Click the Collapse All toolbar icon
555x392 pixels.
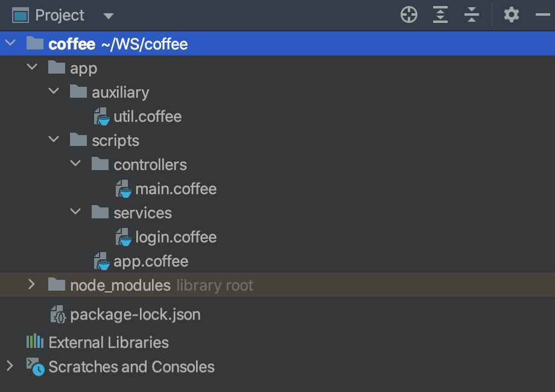click(471, 15)
